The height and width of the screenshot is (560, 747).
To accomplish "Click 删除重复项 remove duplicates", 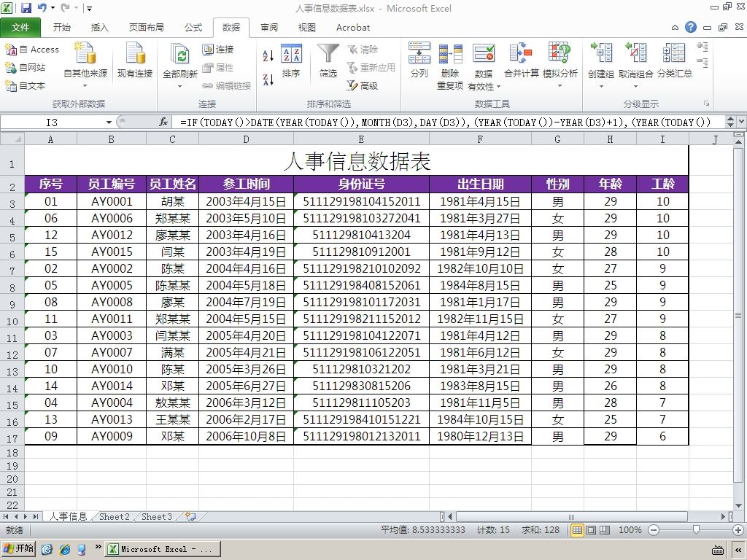I will 450,66.
